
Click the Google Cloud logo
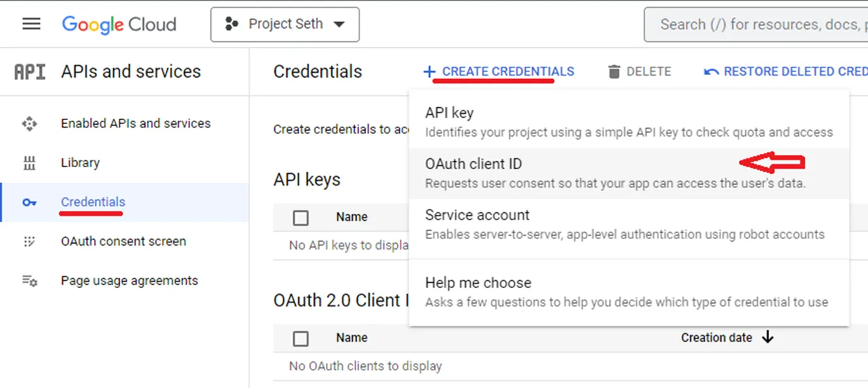118,24
